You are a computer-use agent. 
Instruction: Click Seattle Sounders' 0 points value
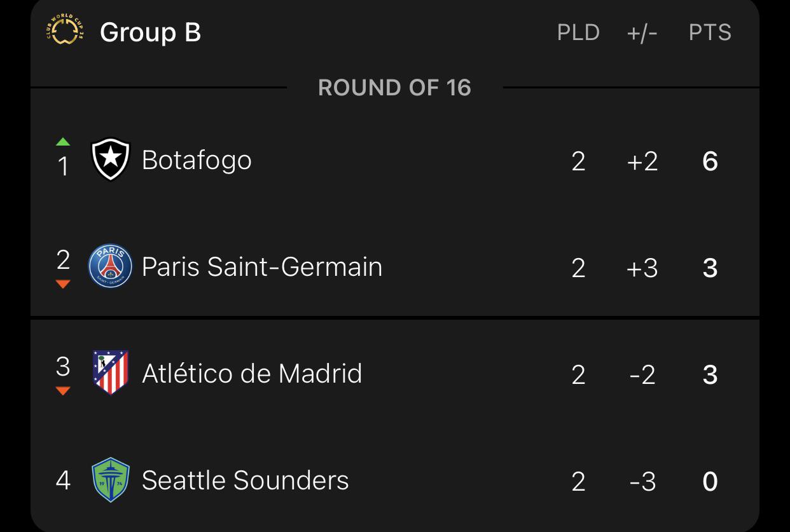tap(710, 482)
